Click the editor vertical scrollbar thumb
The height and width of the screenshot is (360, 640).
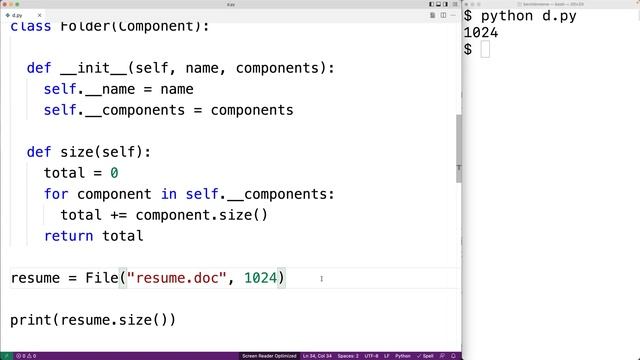point(459,149)
